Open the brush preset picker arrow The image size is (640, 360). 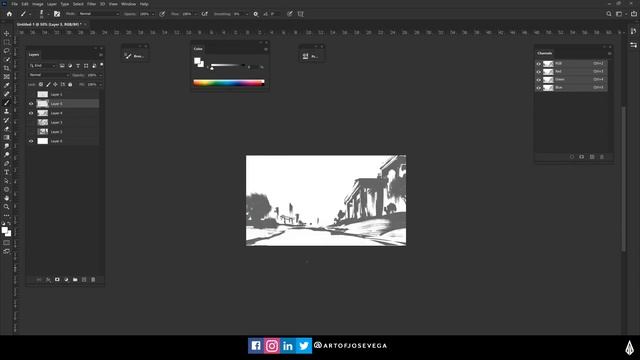click(48, 14)
